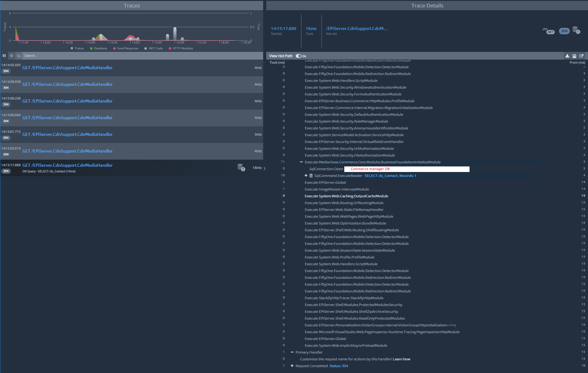Expand the Request Completed row
This screenshot has width=588, height=373.
tap(292, 366)
